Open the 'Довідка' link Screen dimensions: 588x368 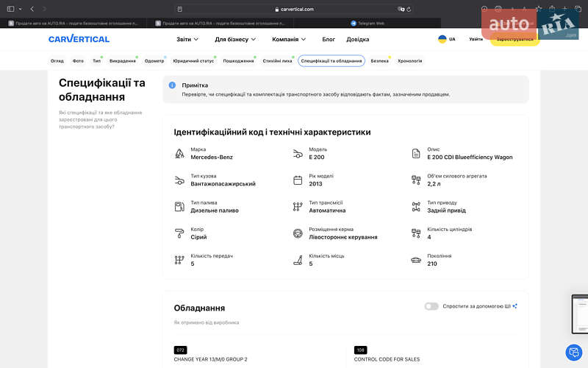coord(358,39)
